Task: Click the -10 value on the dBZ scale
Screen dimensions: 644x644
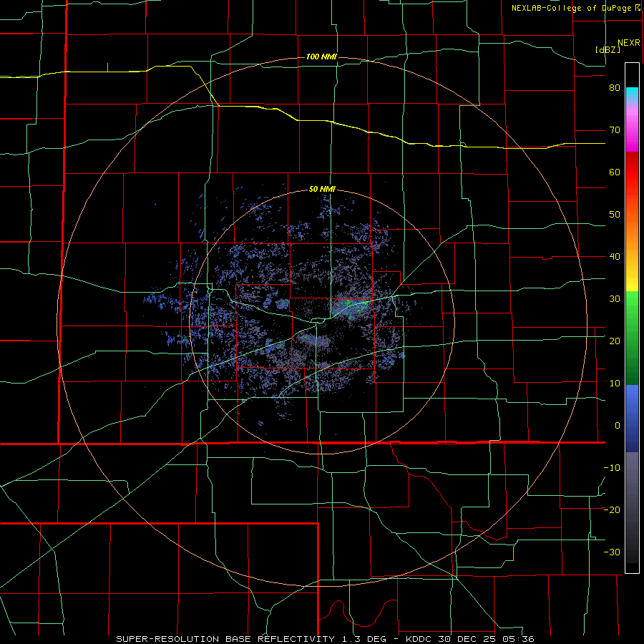Action: 612,468
